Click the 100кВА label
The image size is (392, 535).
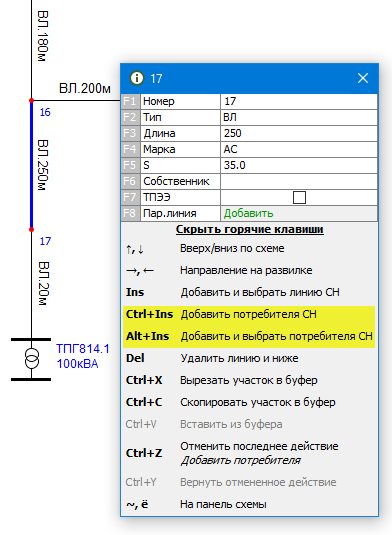click(77, 364)
